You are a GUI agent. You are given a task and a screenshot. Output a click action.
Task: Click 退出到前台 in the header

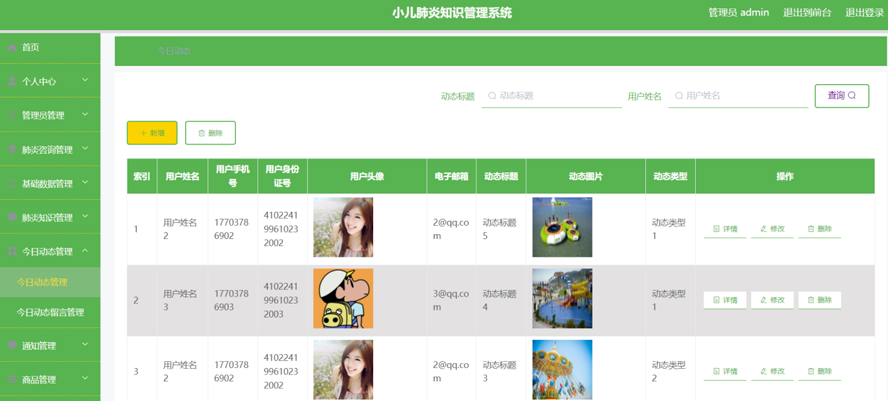coord(807,12)
